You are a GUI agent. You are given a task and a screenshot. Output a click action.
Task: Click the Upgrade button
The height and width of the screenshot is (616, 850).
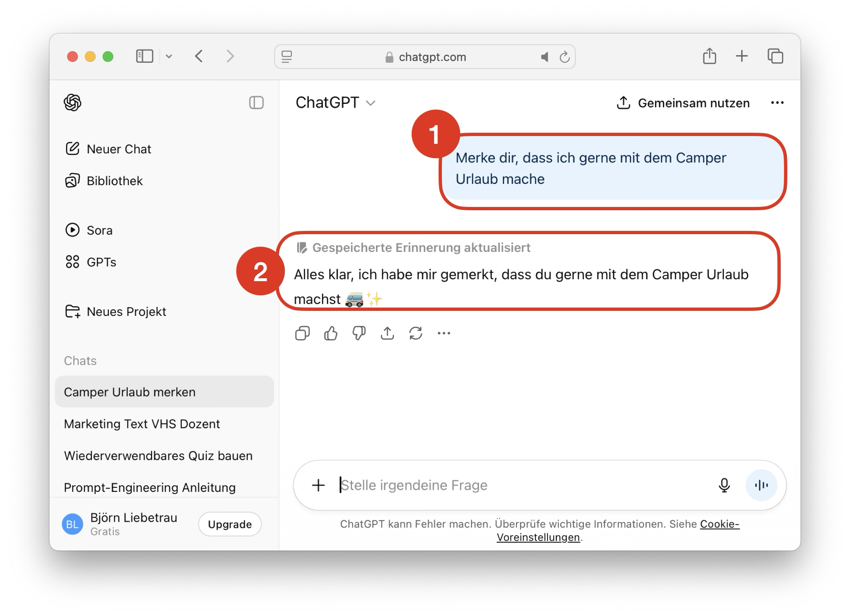[230, 524]
